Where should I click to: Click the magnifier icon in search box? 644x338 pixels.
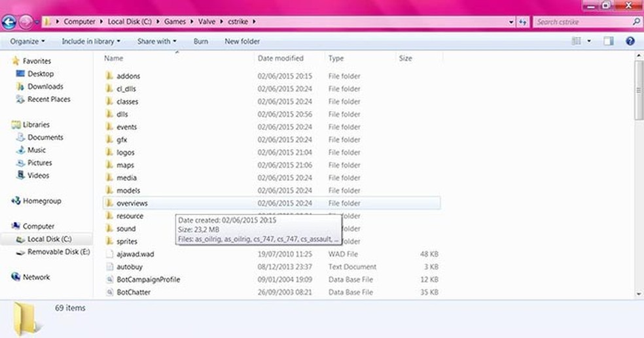pyautogui.click(x=635, y=22)
